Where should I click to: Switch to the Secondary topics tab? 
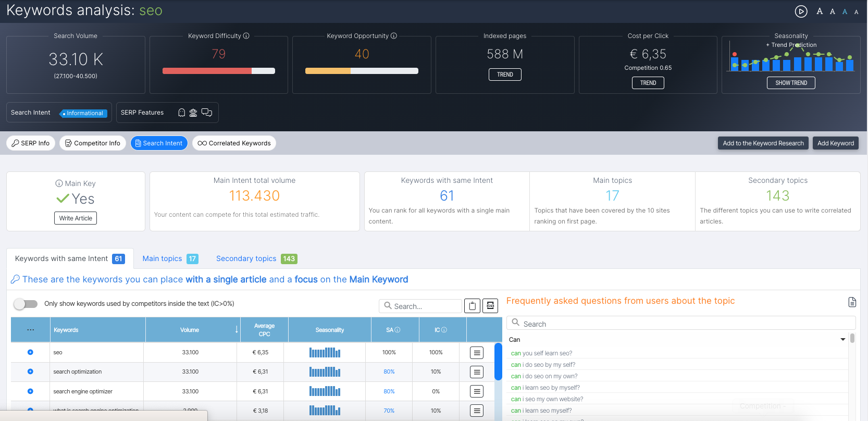point(256,258)
